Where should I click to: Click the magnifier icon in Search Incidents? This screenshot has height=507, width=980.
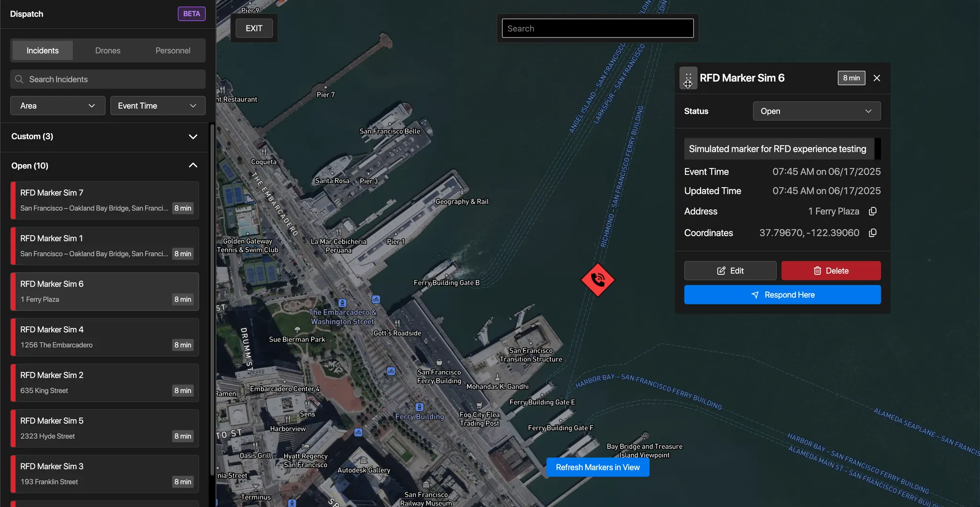19,79
